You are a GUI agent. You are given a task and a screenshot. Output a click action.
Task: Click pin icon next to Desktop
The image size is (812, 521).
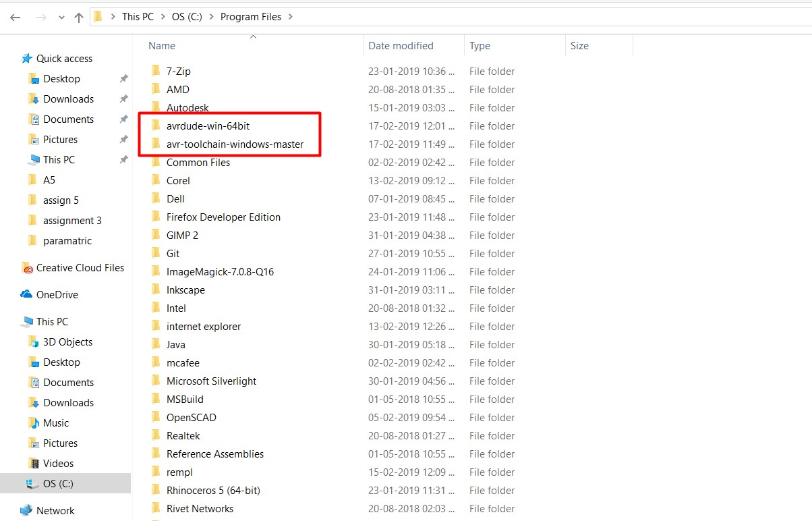(123, 79)
